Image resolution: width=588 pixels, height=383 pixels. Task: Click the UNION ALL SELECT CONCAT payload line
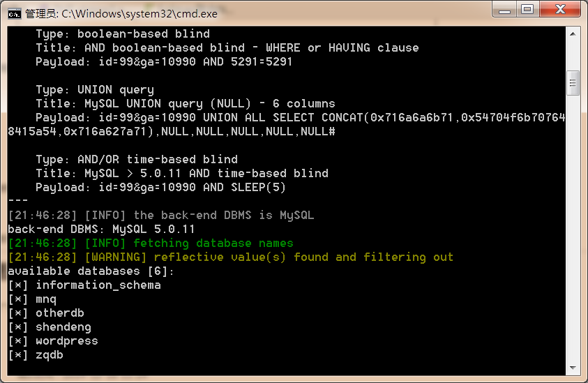[x=301, y=117]
